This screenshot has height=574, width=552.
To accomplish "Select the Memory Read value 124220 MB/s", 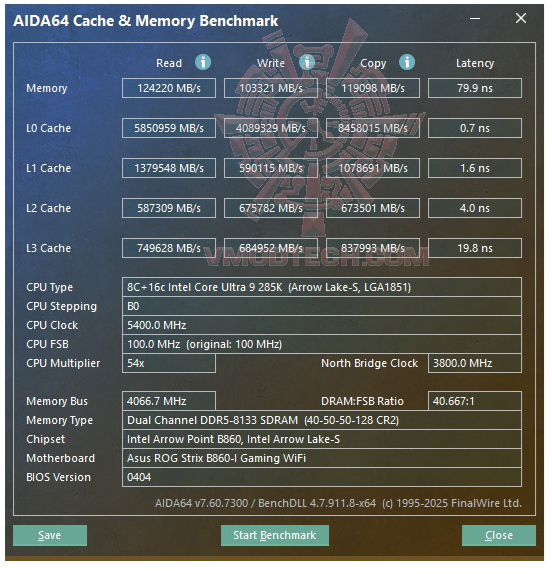I will pyautogui.click(x=170, y=88).
